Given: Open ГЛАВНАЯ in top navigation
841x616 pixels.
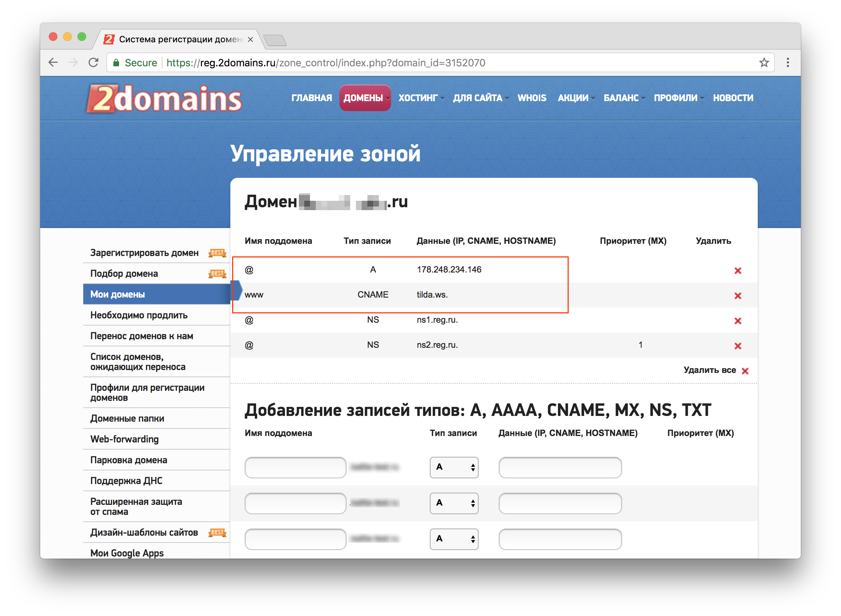Looking at the screenshot, I should point(311,98).
